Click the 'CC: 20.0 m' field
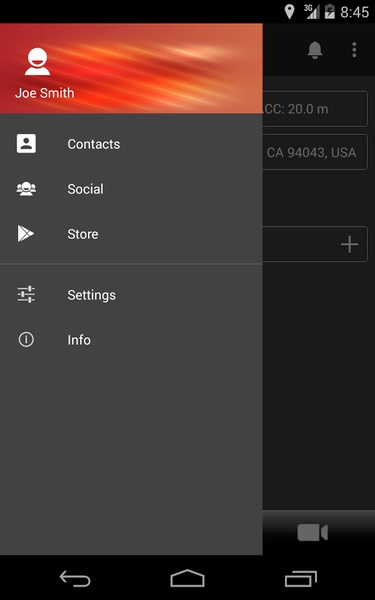Image resolution: width=375 pixels, height=600 pixels. tap(315, 109)
